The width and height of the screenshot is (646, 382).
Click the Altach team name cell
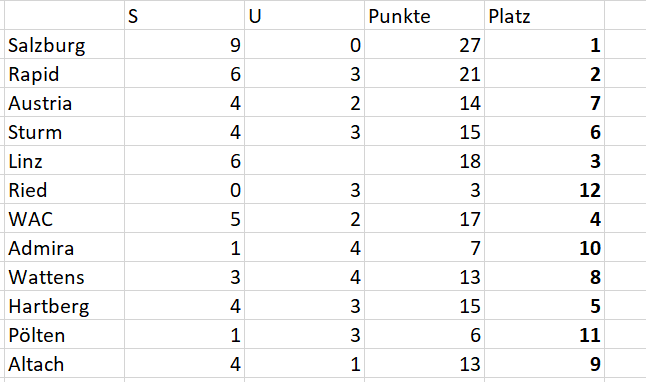click(x=64, y=363)
